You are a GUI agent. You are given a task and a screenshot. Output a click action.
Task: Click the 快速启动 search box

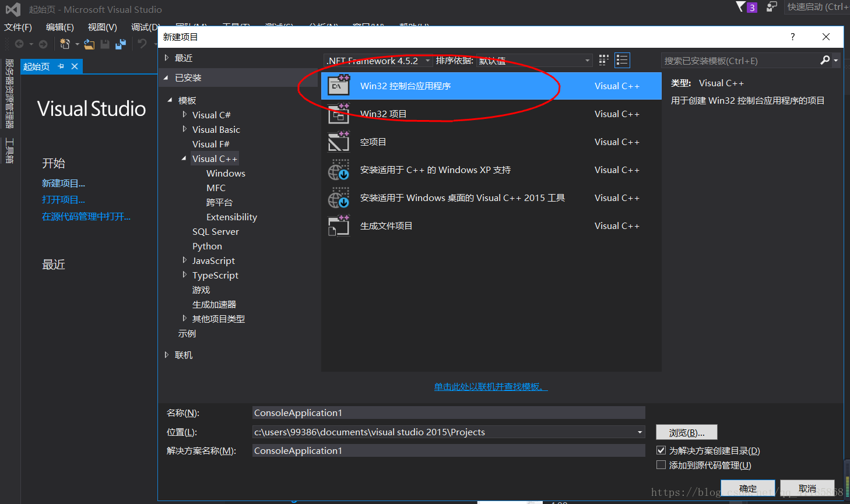(817, 7)
